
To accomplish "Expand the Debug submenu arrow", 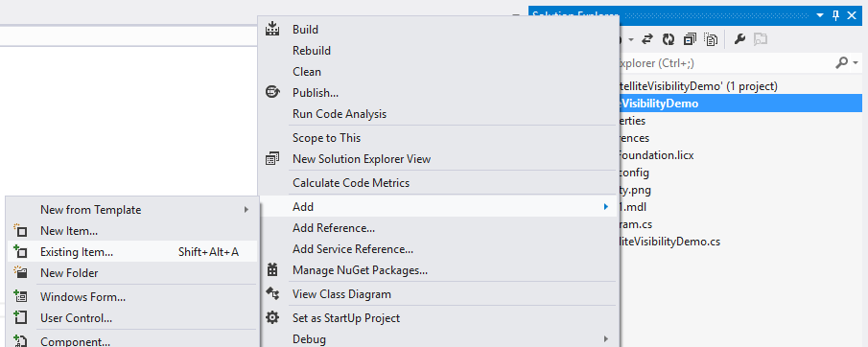I will [x=606, y=338].
